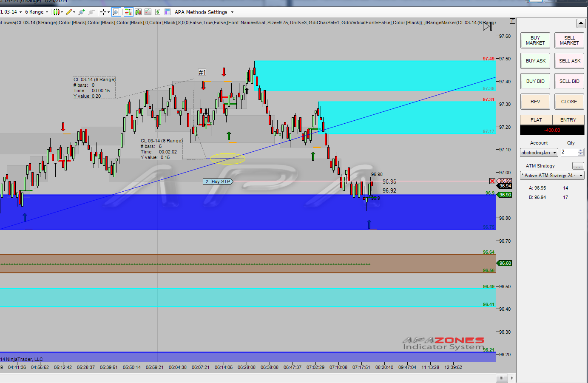Open the Active ATM Strategy dropdown

point(552,175)
